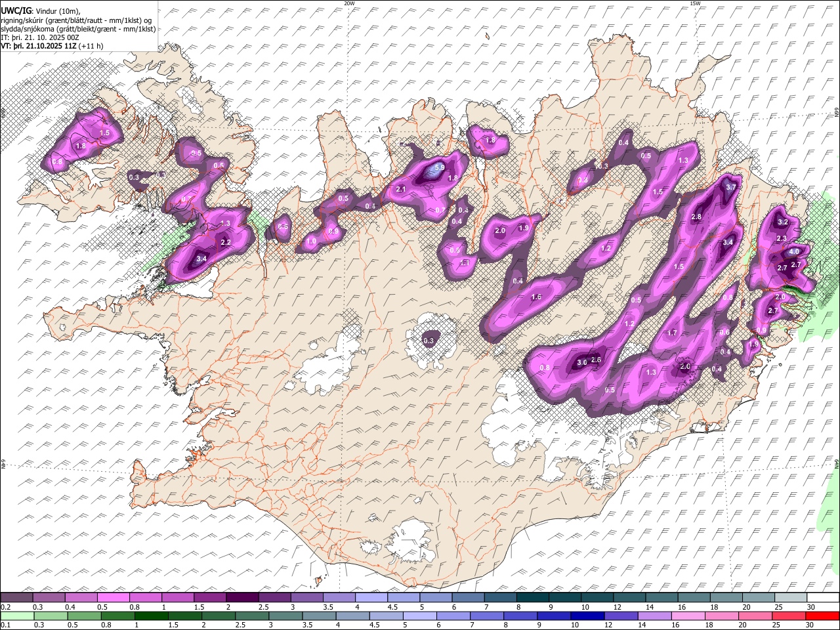The height and width of the screenshot is (630, 840).
Task: Pick the palest green 0.1 rain legend swatch
Action: click(x=16, y=616)
